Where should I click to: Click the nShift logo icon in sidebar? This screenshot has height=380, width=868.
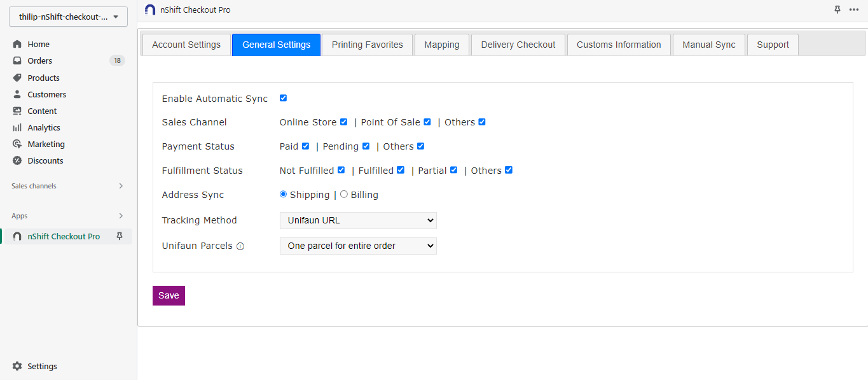pos(17,236)
